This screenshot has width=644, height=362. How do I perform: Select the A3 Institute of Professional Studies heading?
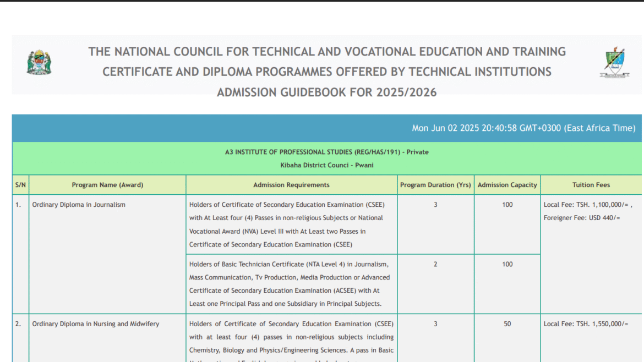point(326,152)
